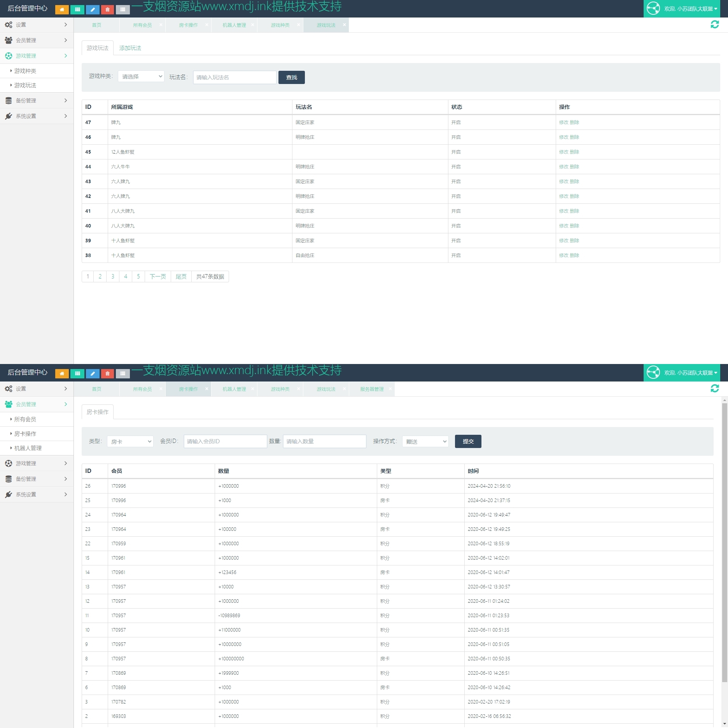Click quantity -10989869 in row 11
Viewport: 728px width, 728px height.
pyautogui.click(x=229, y=615)
